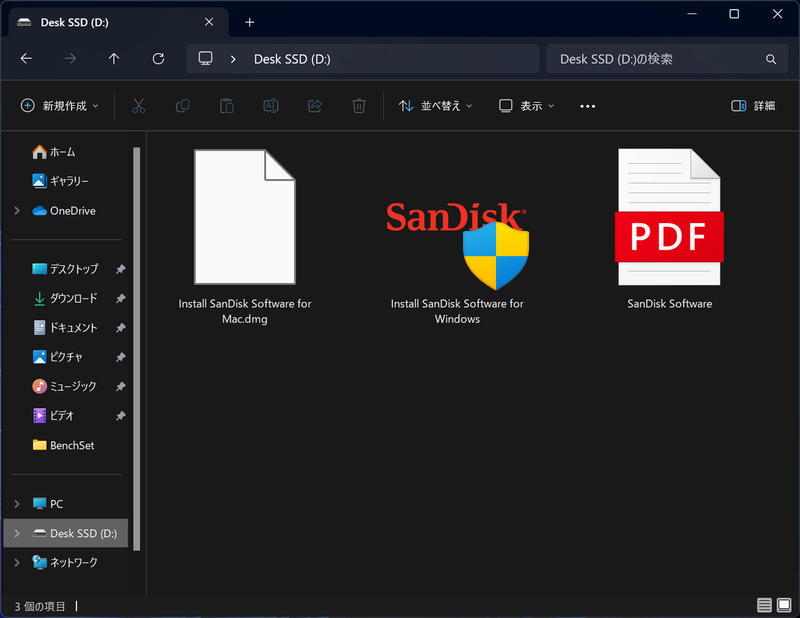Switch to details list view in status bar

point(765,605)
